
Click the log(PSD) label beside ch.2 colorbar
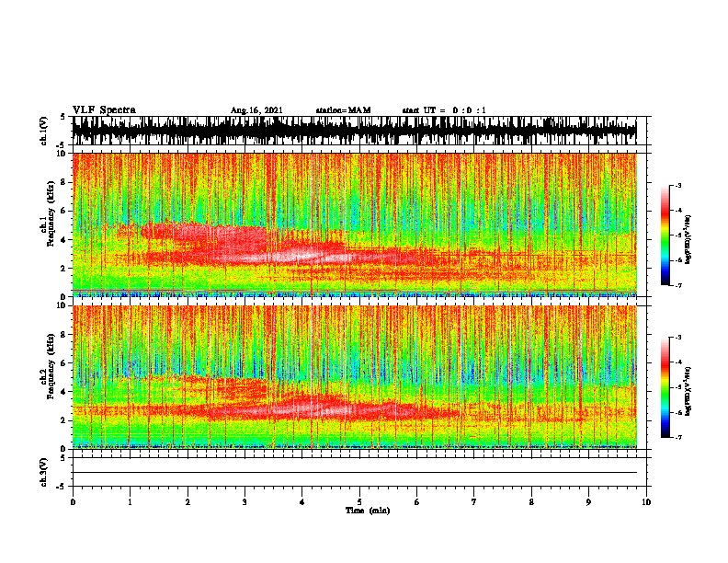tap(688, 391)
